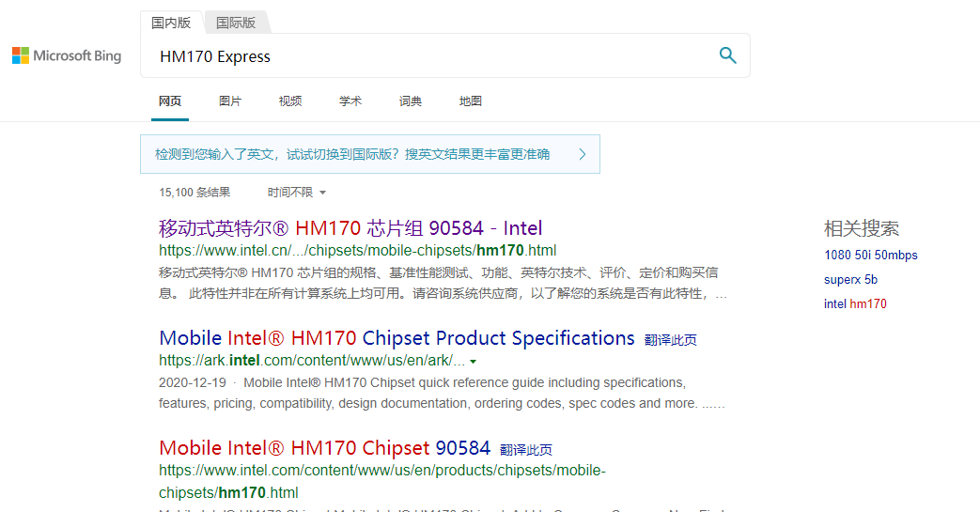Go to 学术 results tab
The image size is (980, 512).
[x=350, y=101]
